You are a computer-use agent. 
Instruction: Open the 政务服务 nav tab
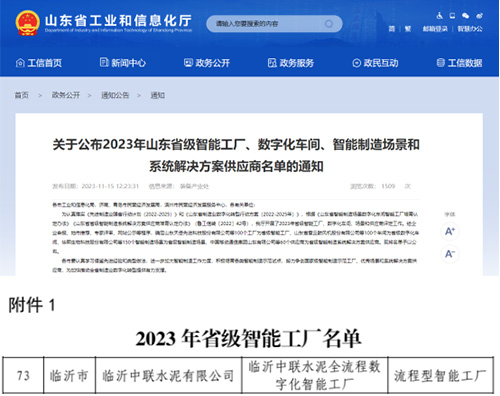[x=291, y=63]
